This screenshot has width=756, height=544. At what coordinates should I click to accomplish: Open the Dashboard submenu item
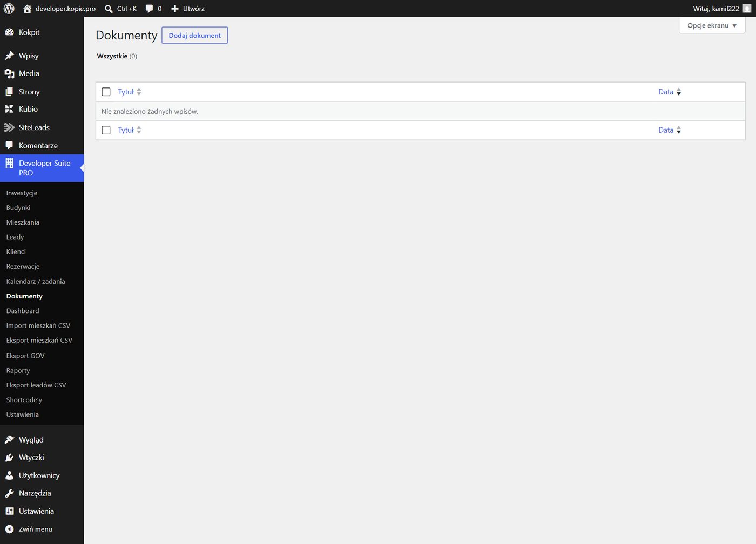pos(23,311)
